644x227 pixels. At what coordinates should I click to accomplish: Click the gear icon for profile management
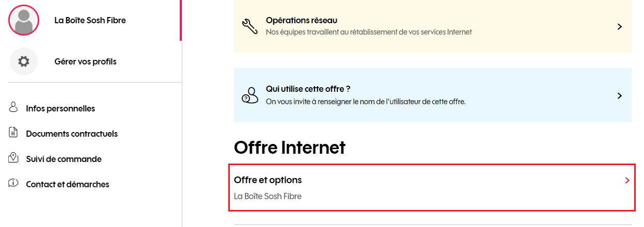pyautogui.click(x=24, y=61)
